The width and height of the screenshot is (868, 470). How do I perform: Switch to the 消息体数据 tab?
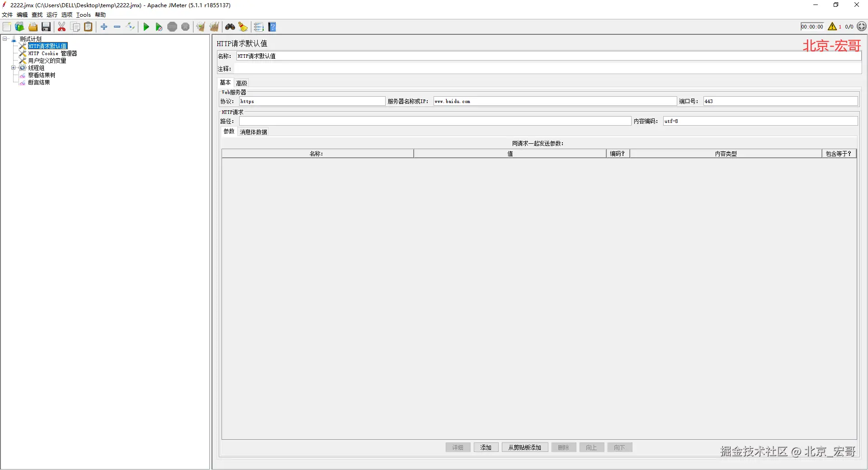(254, 132)
